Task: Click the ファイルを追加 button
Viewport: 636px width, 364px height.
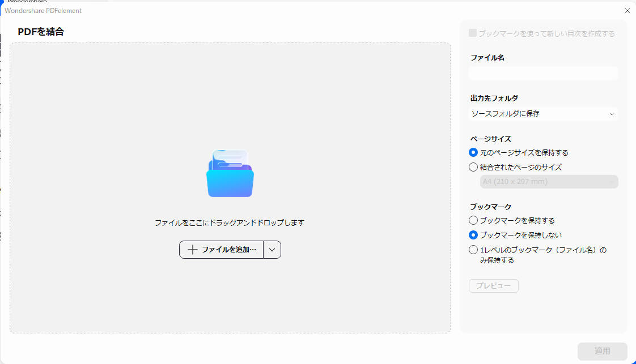Action: tap(222, 250)
